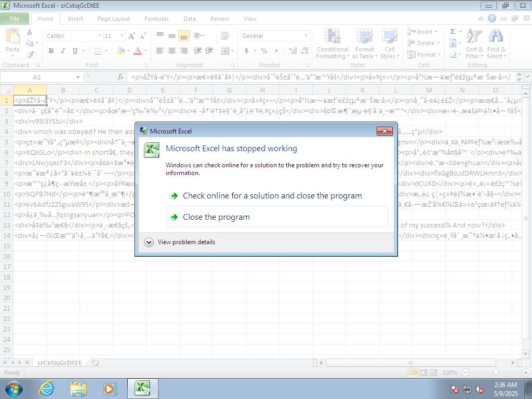This screenshot has height=399, width=532.
Task: Open Sort and Filter menu
Action: 474,44
